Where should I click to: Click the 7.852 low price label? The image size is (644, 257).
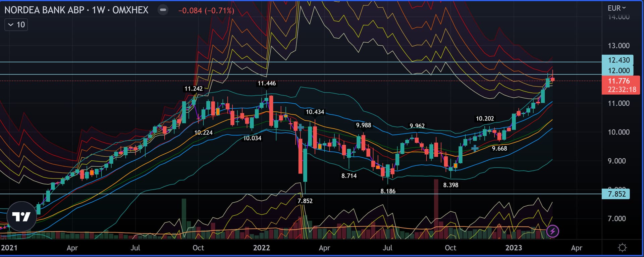click(305, 201)
